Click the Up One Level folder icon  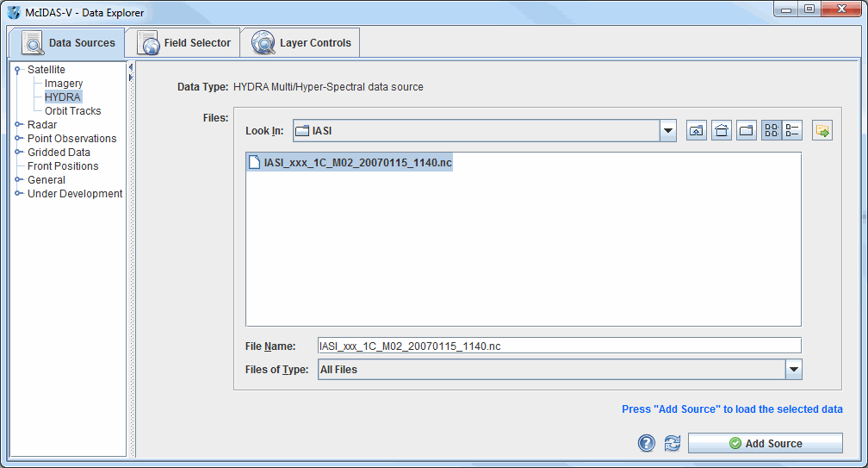[x=696, y=131]
